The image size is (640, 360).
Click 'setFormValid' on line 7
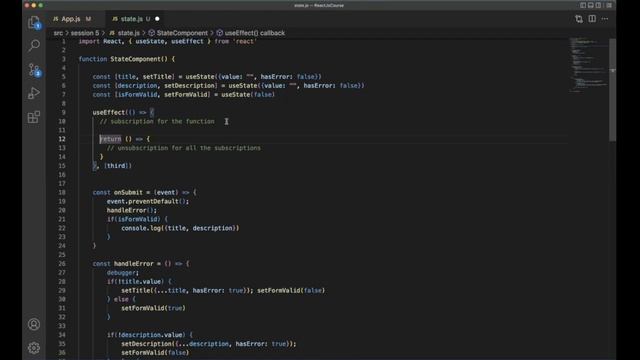point(186,95)
